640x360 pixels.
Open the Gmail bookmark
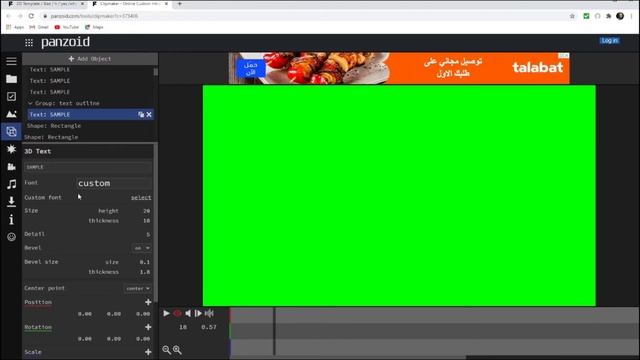[39, 27]
